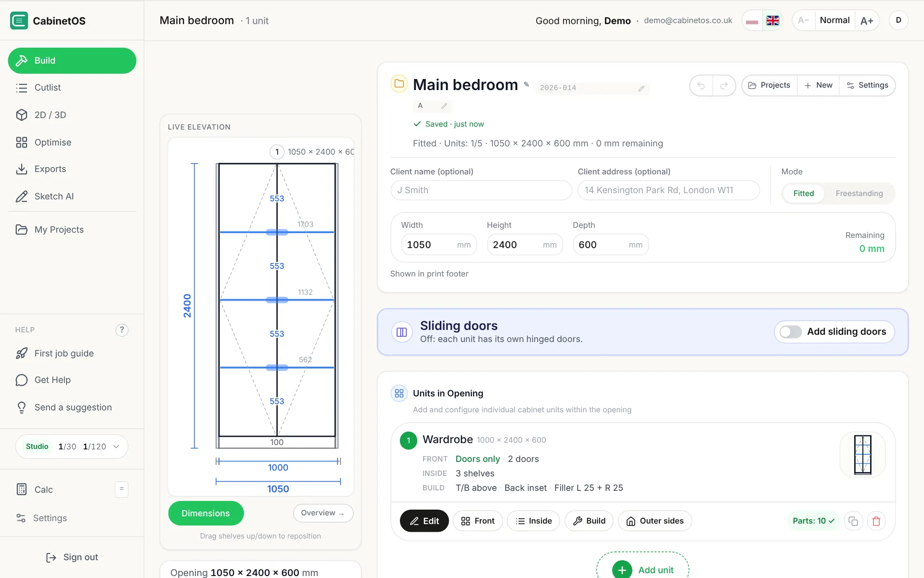Click the New project button
The width and height of the screenshot is (924, 578).
(x=818, y=85)
